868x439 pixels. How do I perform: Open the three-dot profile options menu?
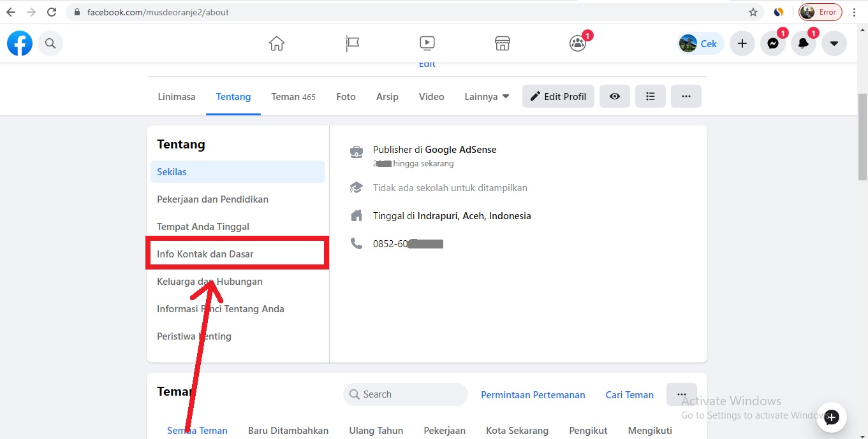(x=686, y=96)
